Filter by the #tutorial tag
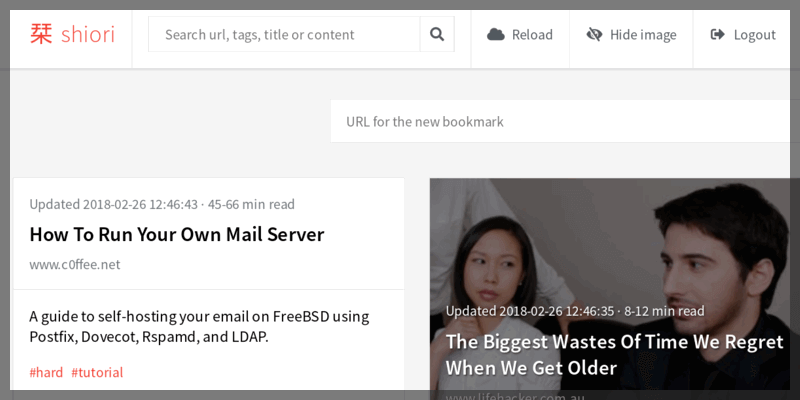The height and width of the screenshot is (400, 800). (97, 373)
